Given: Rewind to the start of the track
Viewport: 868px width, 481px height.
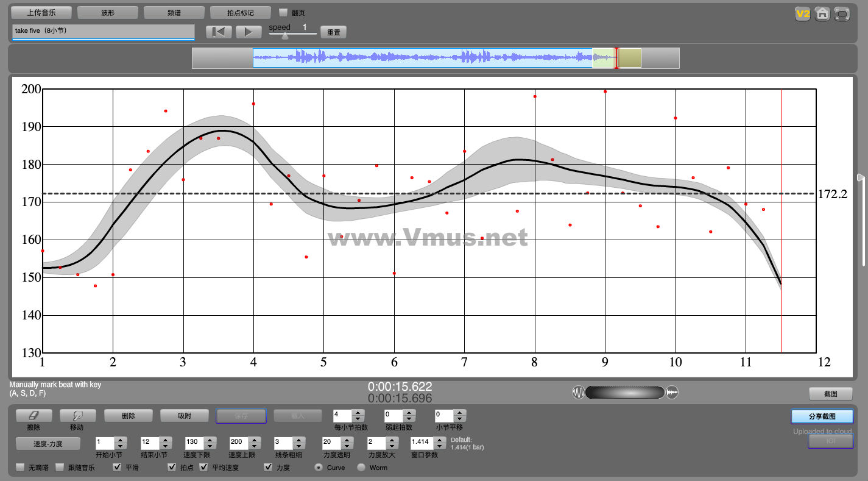Looking at the screenshot, I should point(219,32).
